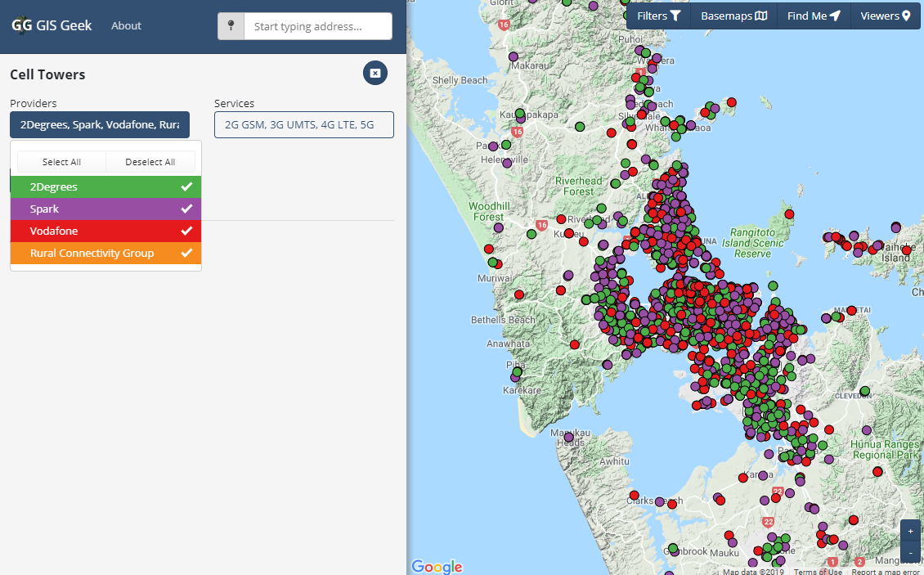The width and height of the screenshot is (924, 575).
Task: Open the Filters tool
Action: click(658, 16)
